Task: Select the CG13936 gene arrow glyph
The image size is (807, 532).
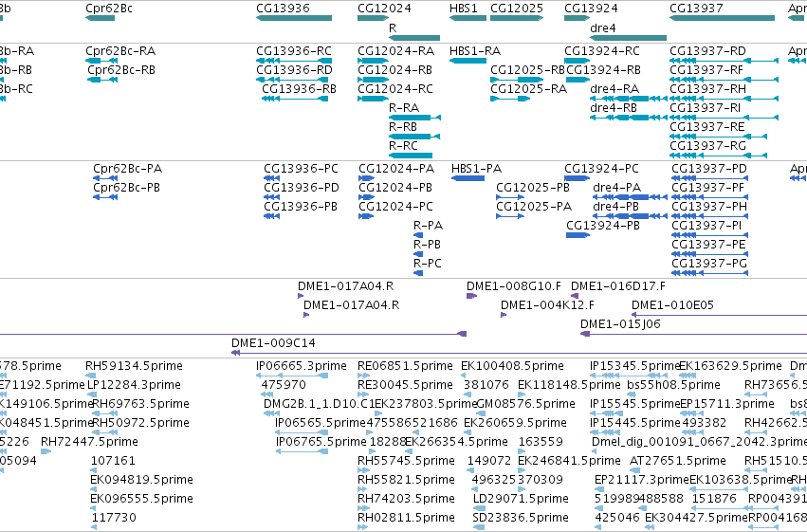Action: [x=294, y=18]
